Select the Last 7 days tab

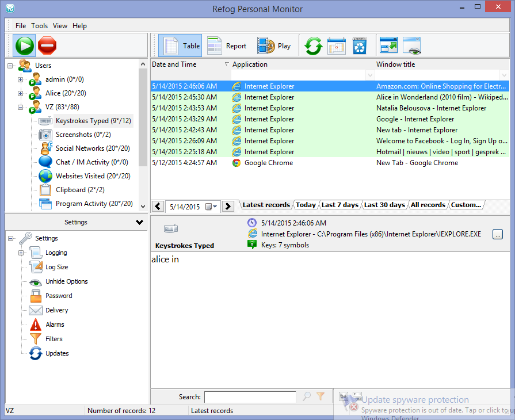tap(340, 205)
